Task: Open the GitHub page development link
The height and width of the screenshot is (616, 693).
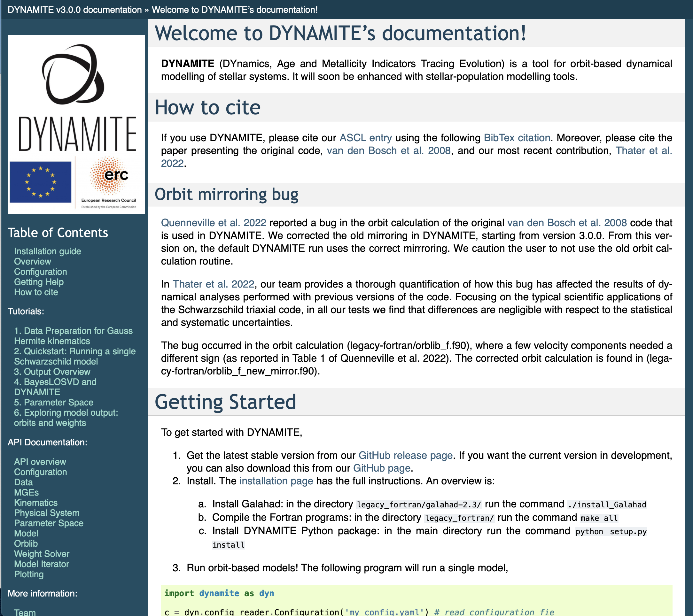Action: coord(381,468)
